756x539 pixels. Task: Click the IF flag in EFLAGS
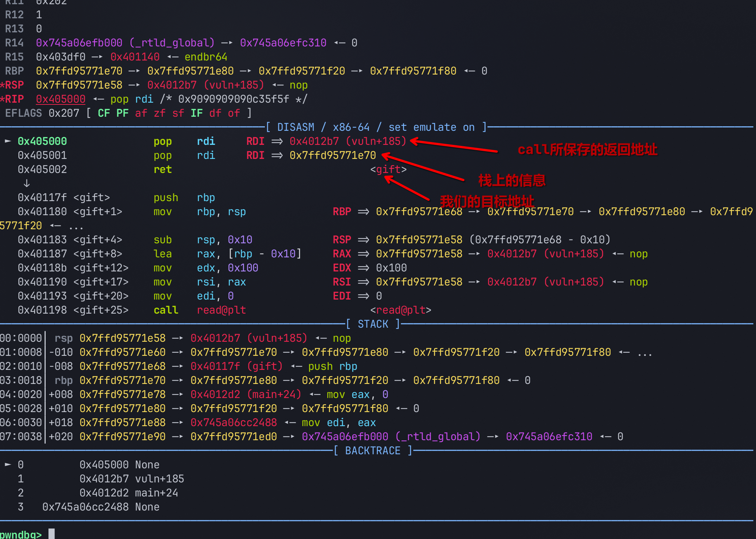196,113
